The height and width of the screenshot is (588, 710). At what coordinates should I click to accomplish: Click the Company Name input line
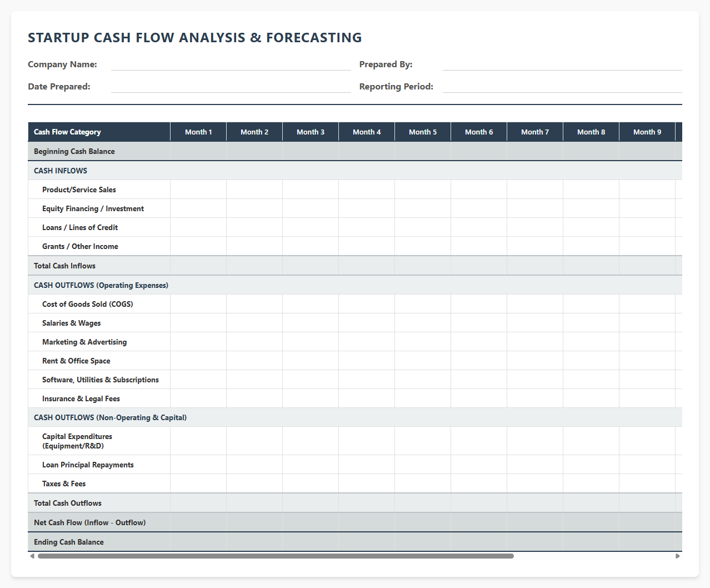pos(231,64)
